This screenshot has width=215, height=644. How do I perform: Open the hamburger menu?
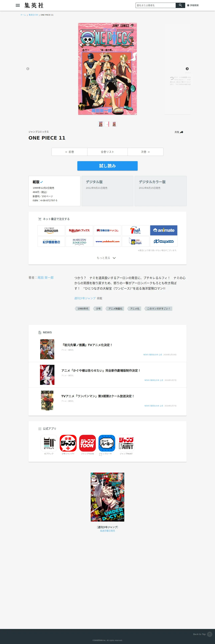coord(18,5)
